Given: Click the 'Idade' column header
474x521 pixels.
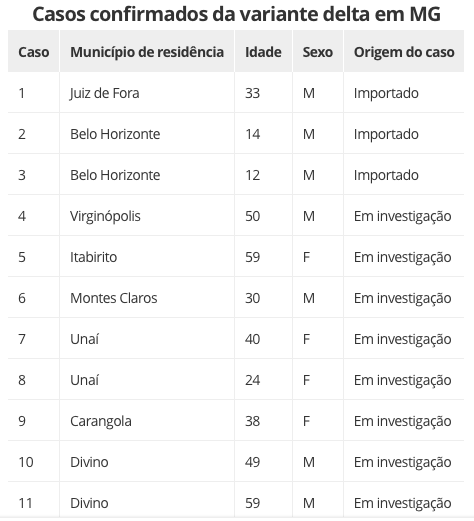Looking at the screenshot, I should [x=263, y=52].
